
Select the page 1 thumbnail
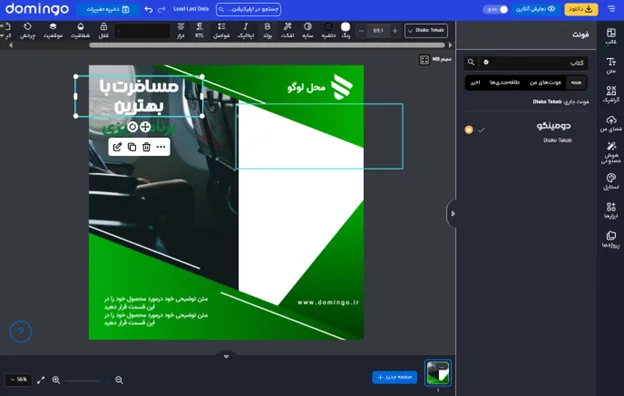pos(438,373)
